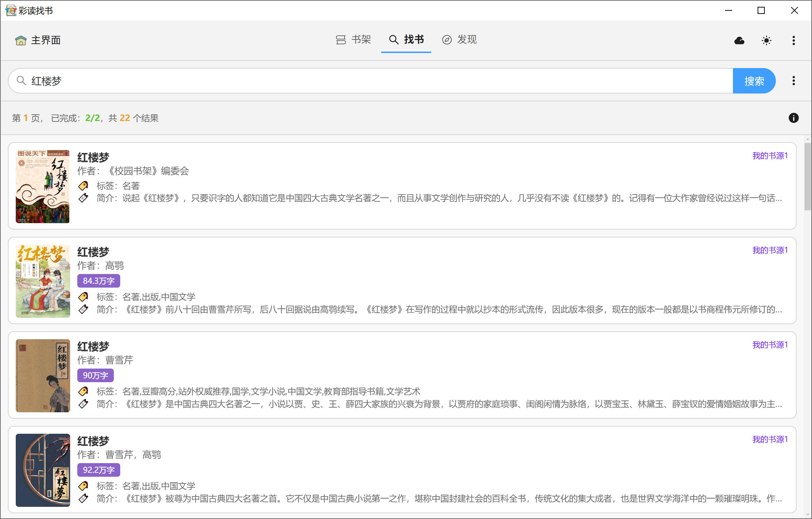Minimize the 彩读找书 window
The width and height of the screenshot is (812, 519).
pos(729,10)
